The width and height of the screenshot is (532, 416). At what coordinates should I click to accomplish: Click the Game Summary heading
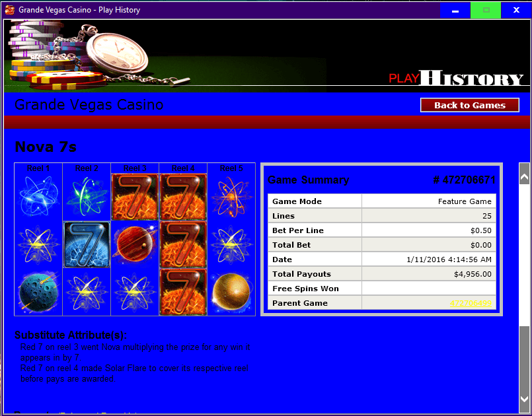pos(309,180)
